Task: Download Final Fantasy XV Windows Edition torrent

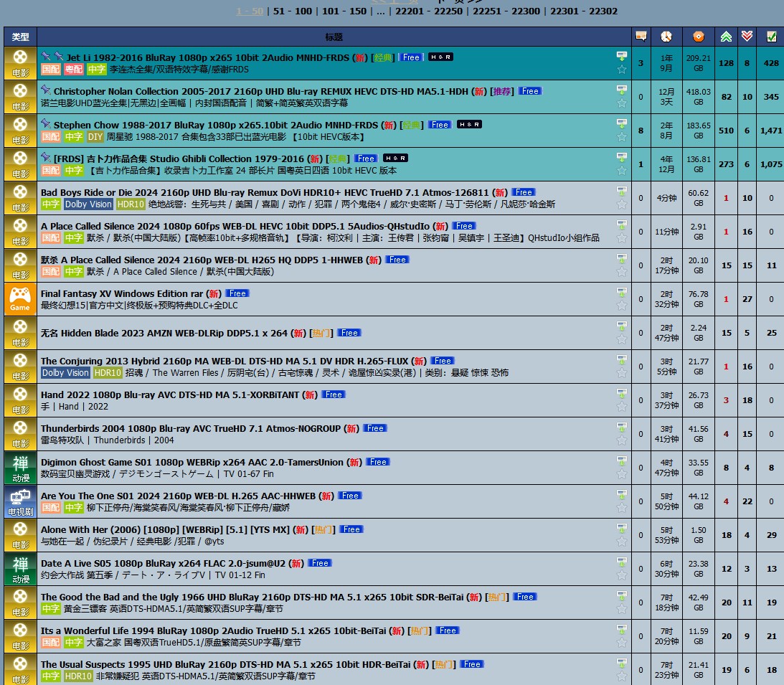Action: point(621,292)
